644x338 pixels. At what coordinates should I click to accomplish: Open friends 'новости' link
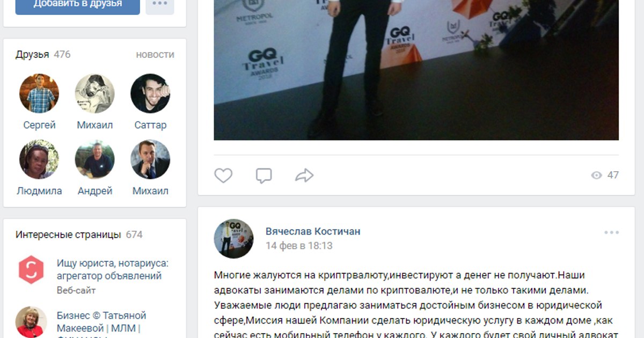tap(155, 55)
